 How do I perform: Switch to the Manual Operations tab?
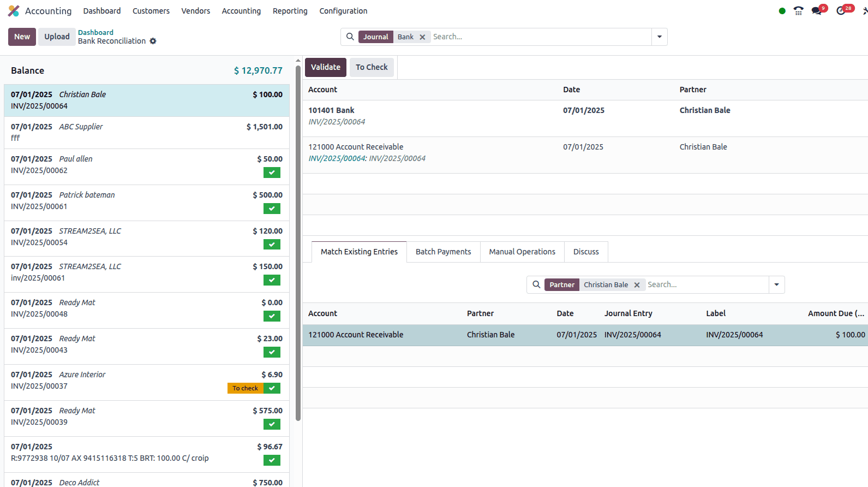click(522, 252)
